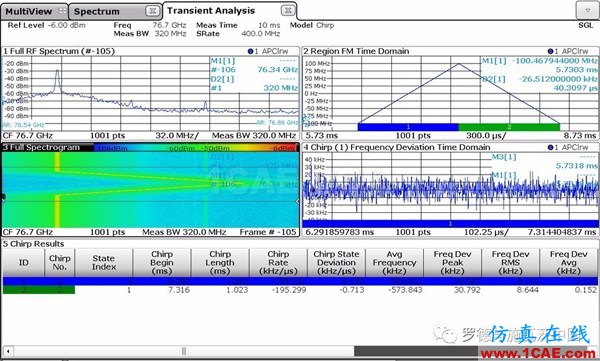Screen dimensions: 600x361
Task: Click the D2[1] -26.512000000 kHz marker readout
Action: (539, 79)
